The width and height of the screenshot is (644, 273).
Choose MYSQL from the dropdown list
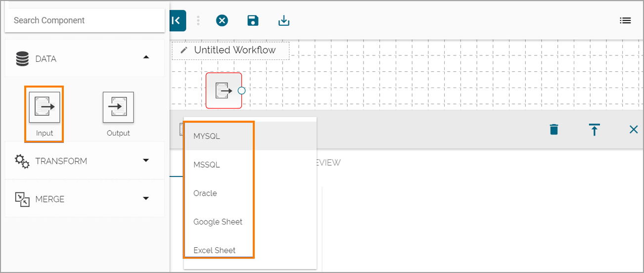(207, 136)
